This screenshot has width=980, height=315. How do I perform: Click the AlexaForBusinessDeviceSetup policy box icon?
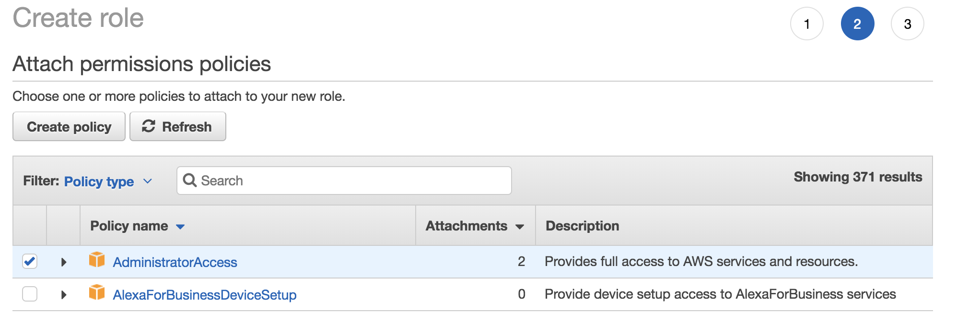[97, 292]
